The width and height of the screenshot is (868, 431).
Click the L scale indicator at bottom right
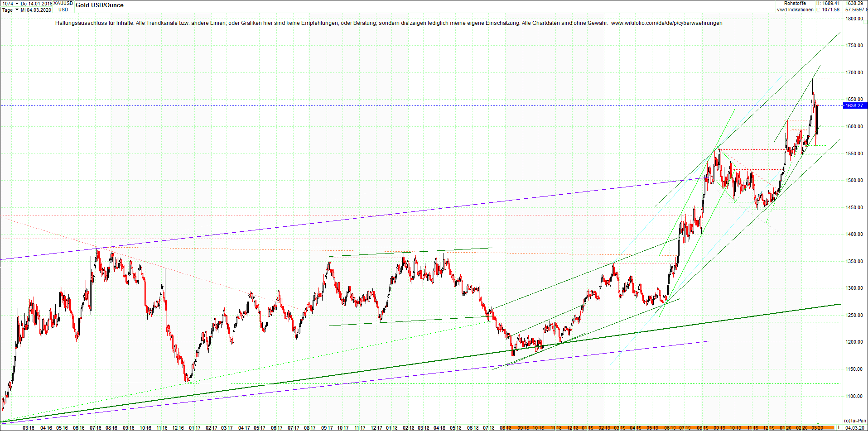point(839,428)
